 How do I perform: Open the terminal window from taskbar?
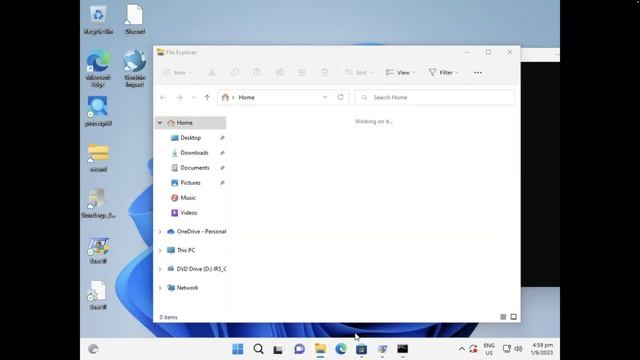402,349
